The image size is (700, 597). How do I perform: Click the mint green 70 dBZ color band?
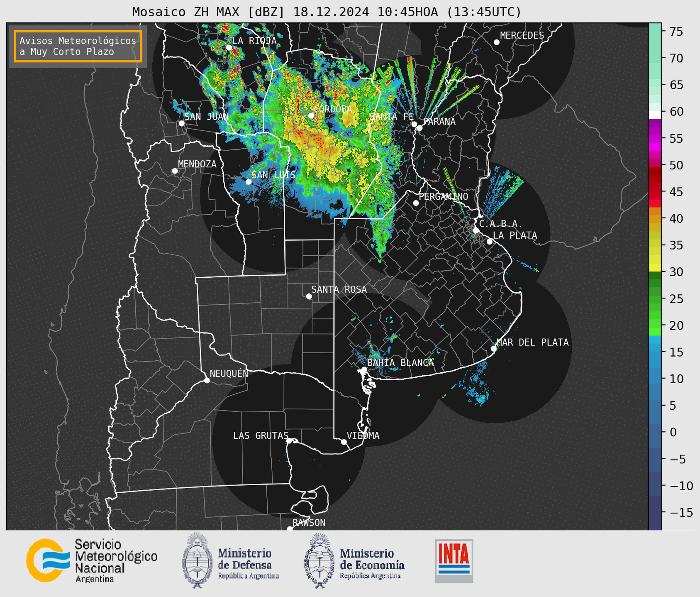point(655,58)
